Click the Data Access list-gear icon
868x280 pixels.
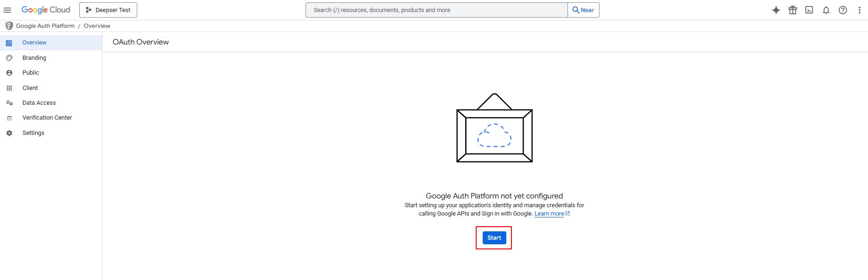pyautogui.click(x=9, y=103)
